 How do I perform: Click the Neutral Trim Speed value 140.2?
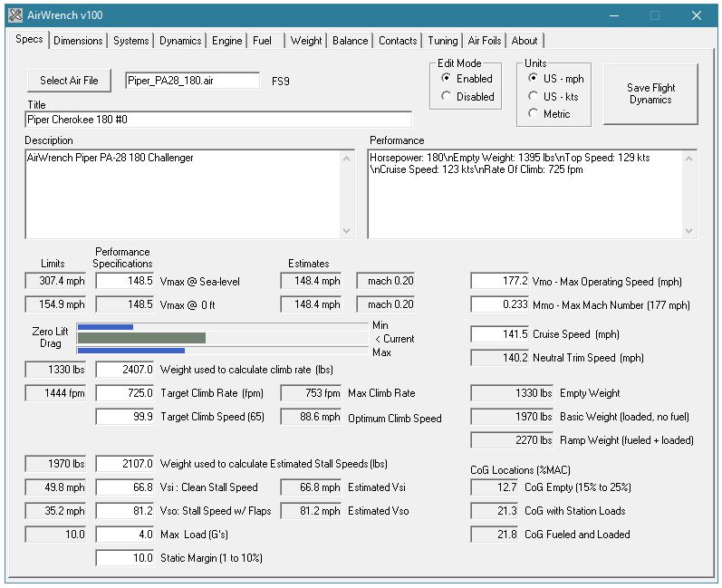pyautogui.click(x=500, y=358)
